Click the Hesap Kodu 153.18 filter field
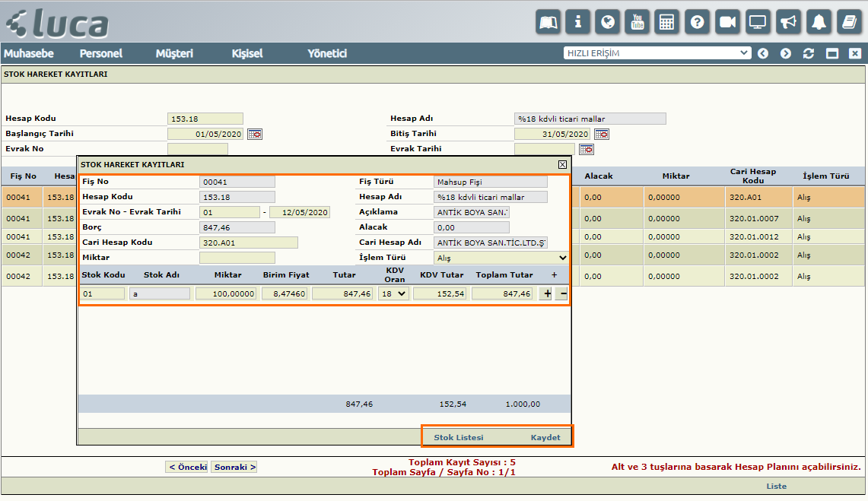 [205, 119]
